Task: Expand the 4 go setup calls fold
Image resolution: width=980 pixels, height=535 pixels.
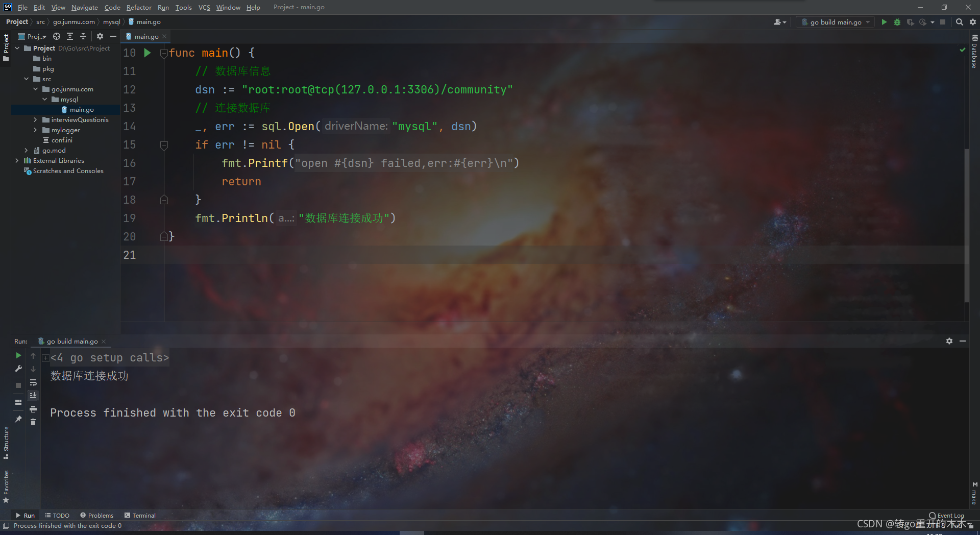Action: 45,358
